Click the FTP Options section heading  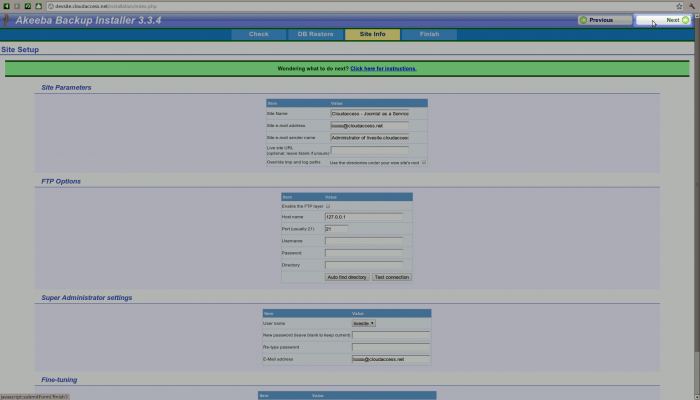tap(61, 182)
